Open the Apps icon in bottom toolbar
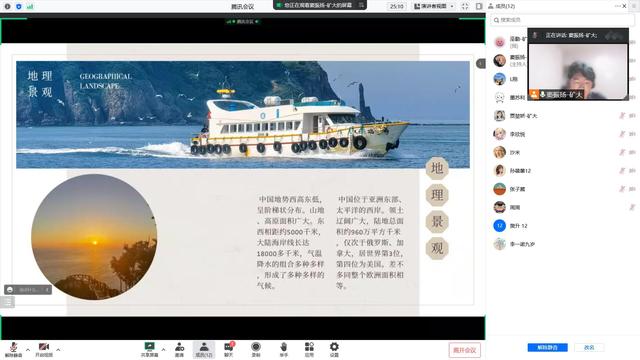This screenshot has height=360, width=640. (309, 349)
